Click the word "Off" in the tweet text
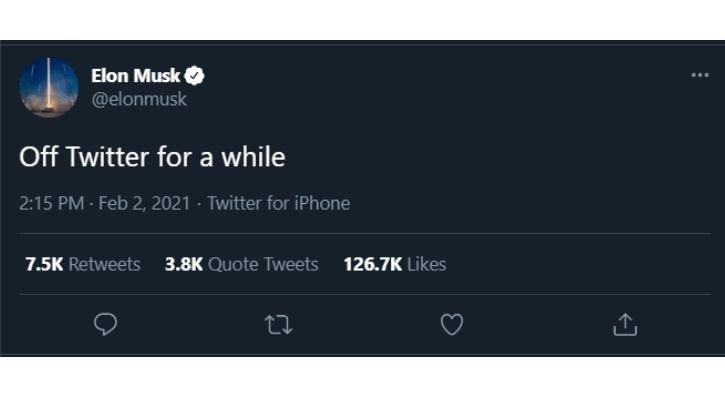 click(40, 157)
